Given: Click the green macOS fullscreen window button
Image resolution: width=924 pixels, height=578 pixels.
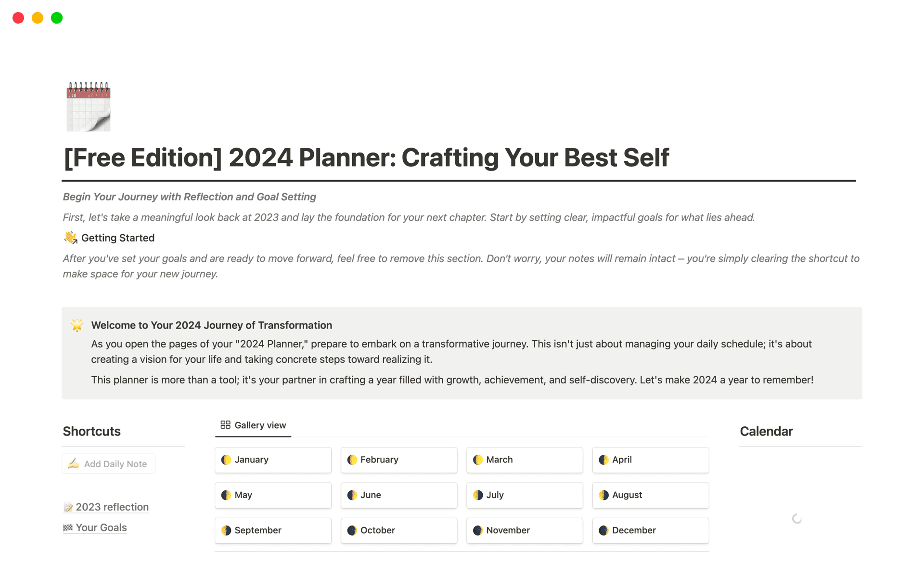Looking at the screenshot, I should (x=57, y=18).
